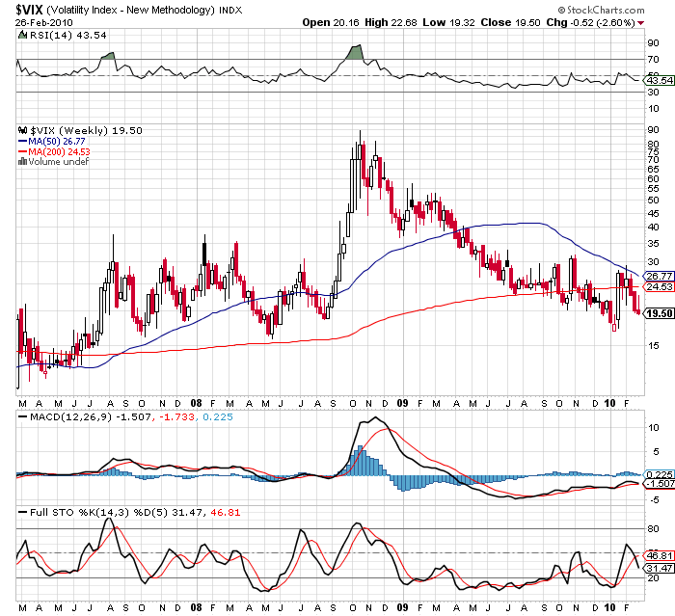Click the 10 year marker on price axis
This screenshot has width=675, height=616.
coord(609,403)
